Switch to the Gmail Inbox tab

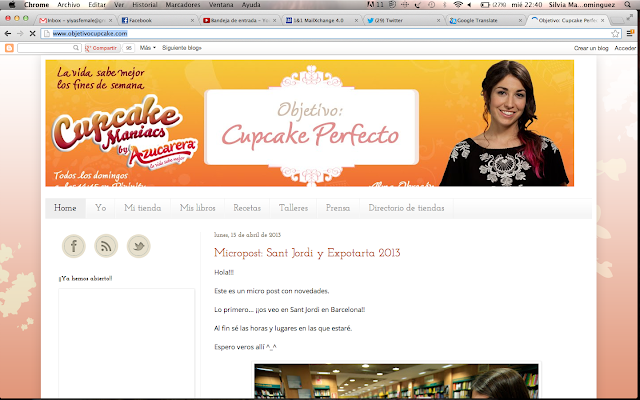pos(75,20)
